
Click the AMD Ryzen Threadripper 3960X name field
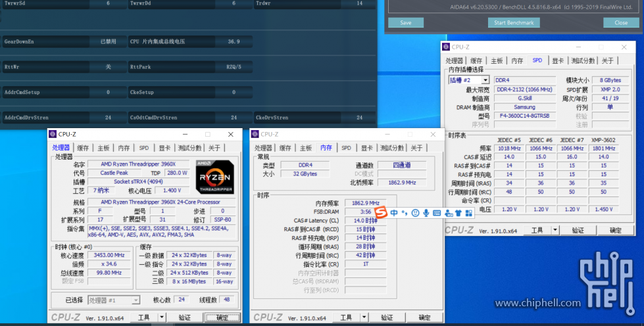138,164
